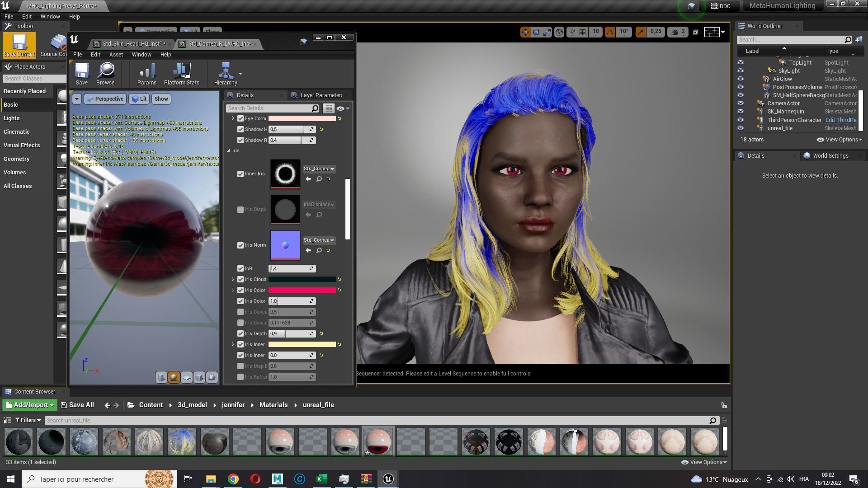Maximize viewport toggle icon
This screenshot has width=868, height=488.
[x=696, y=32]
